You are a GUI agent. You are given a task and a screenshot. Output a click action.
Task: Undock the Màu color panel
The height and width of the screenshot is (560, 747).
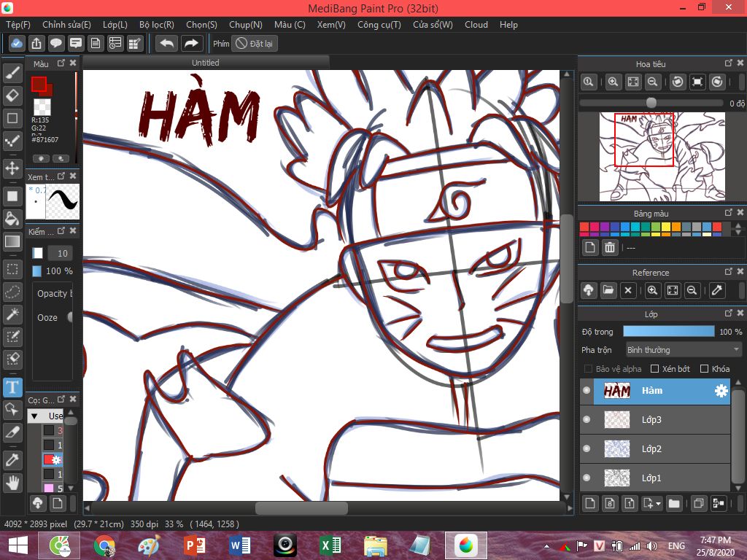click(x=61, y=63)
